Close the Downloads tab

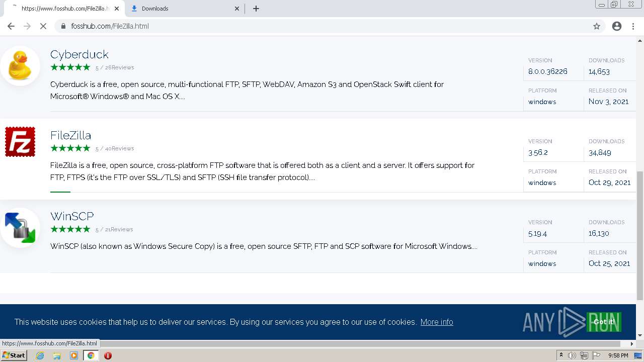click(x=237, y=9)
